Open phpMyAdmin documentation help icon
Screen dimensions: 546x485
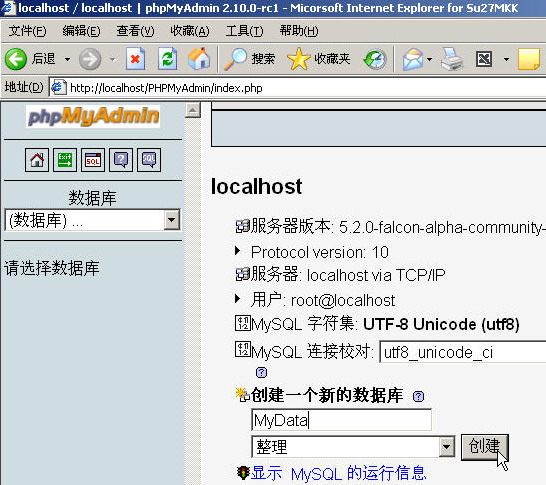point(121,160)
